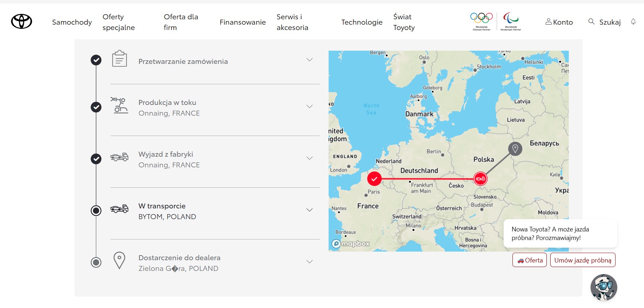The image size is (644, 308).
Task: Click Umów jazdę próbną button
Action: click(x=583, y=260)
